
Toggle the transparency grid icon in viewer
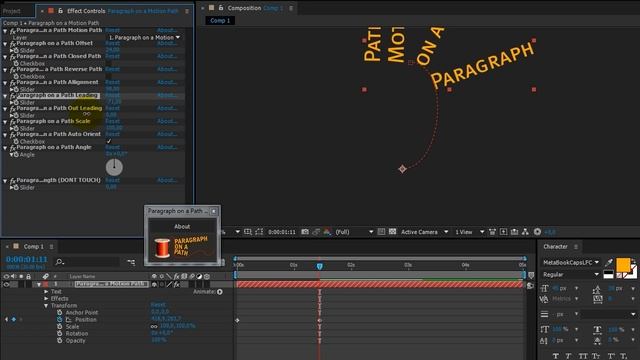(x=392, y=231)
